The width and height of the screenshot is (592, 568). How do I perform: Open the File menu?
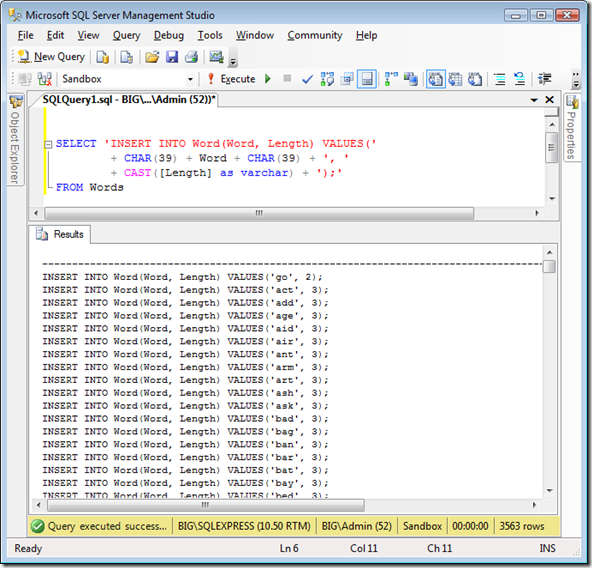tap(25, 35)
